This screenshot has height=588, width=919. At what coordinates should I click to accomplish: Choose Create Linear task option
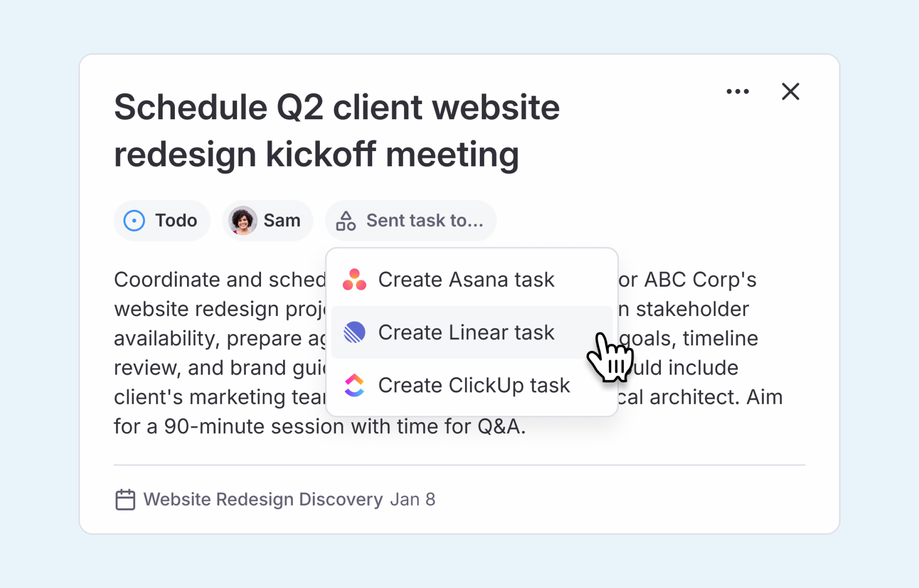[x=466, y=332]
